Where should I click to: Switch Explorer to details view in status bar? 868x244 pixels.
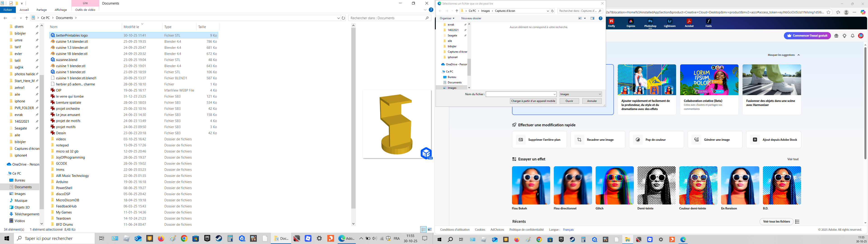pos(423,230)
